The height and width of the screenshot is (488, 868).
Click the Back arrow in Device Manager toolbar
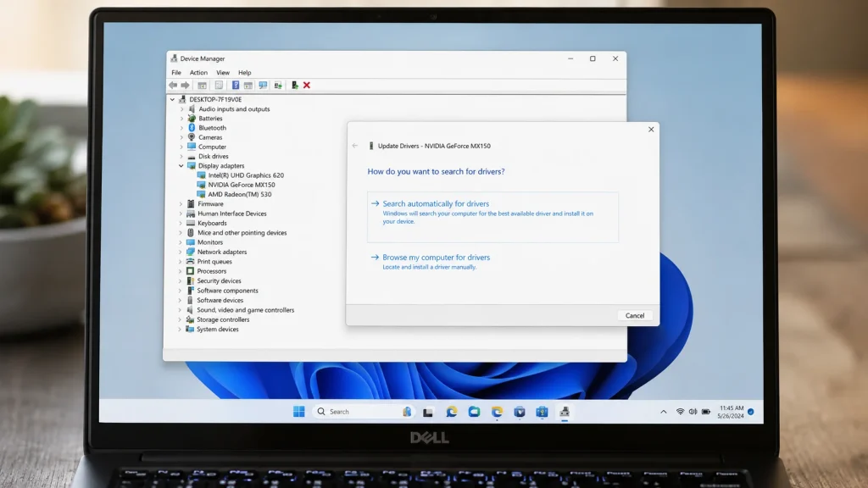pos(173,86)
